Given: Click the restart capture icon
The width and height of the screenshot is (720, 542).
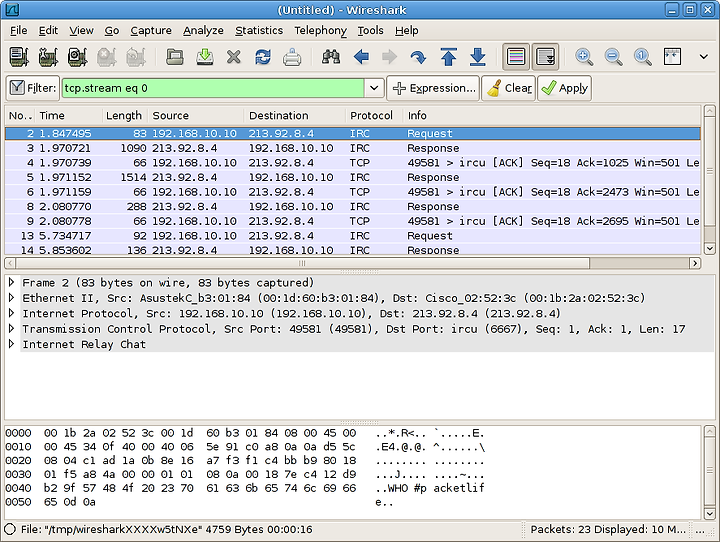Looking at the screenshot, I should coord(136,57).
